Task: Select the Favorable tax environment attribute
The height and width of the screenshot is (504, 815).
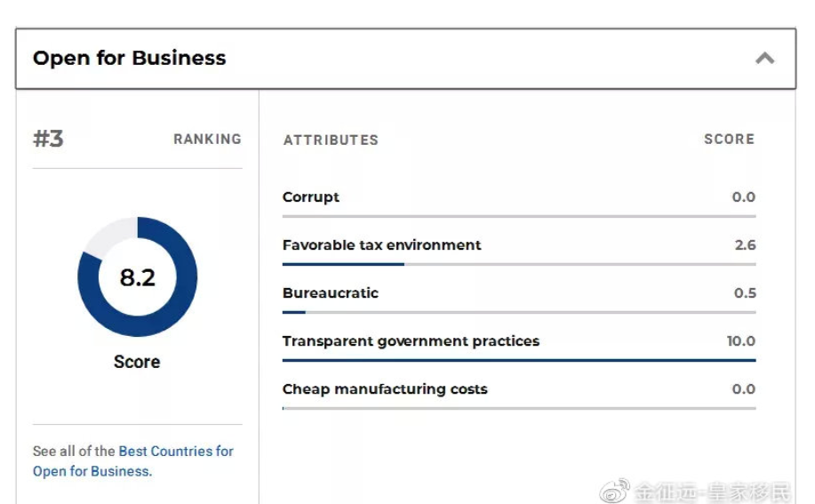Action: (381, 245)
